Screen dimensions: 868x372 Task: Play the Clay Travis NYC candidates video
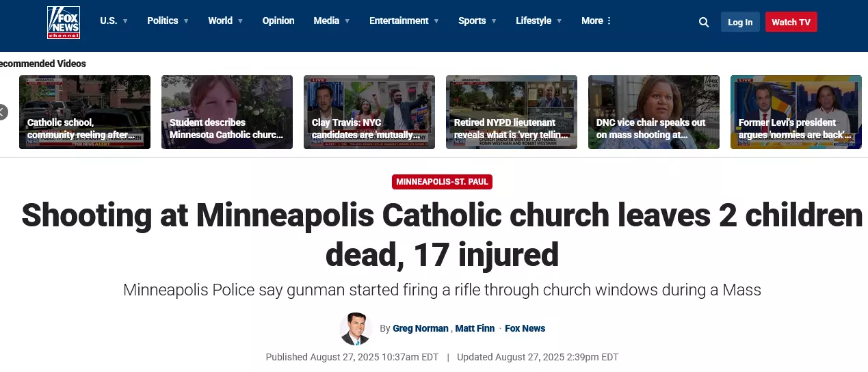369,112
